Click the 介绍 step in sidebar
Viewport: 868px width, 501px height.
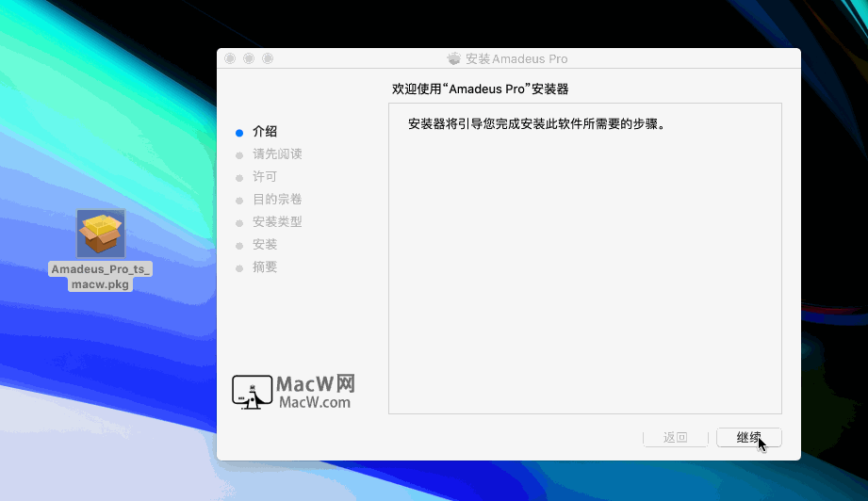click(265, 132)
